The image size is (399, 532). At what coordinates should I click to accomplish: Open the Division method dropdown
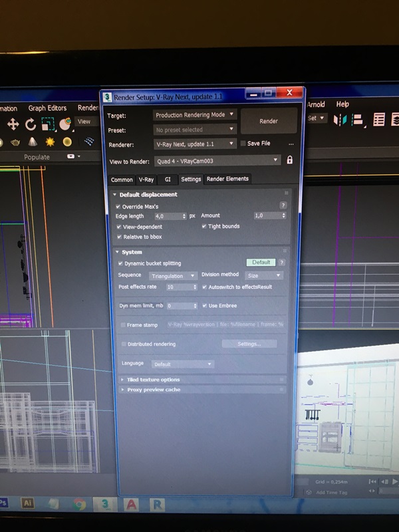(x=263, y=275)
